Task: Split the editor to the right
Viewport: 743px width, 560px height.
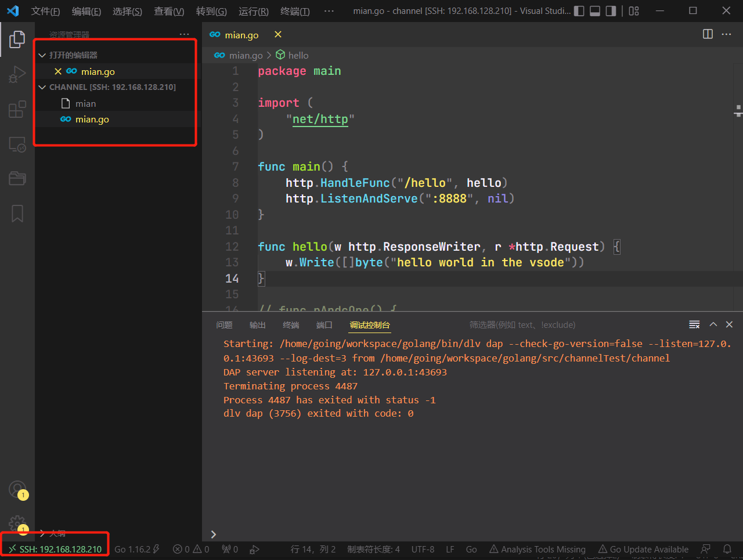Action: point(708,34)
